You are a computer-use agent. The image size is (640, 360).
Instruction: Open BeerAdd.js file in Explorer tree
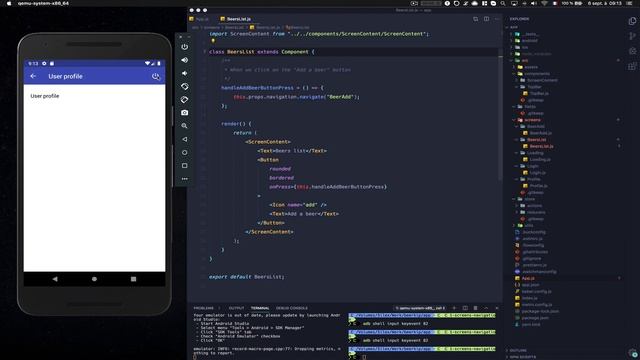538,133
